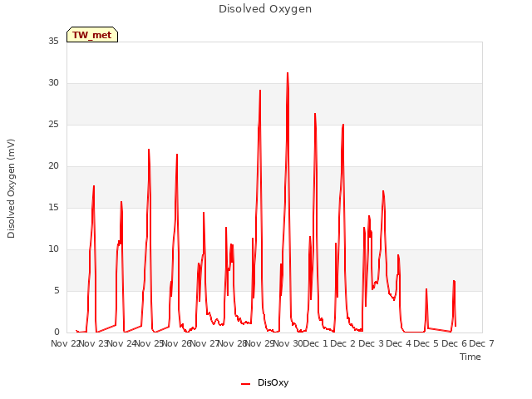Click the y-axis tick label 5
This screenshot has height=399, width=532.
(x=57, y=291)
